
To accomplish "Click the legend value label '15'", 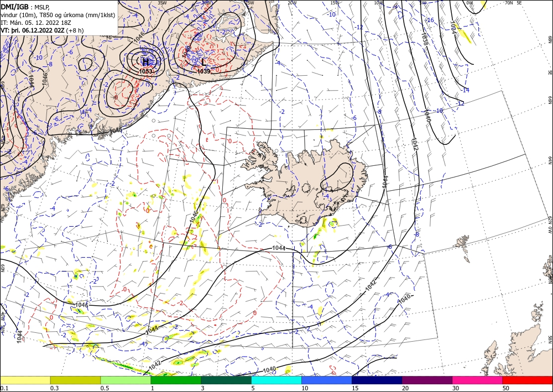I will (355, 388).
